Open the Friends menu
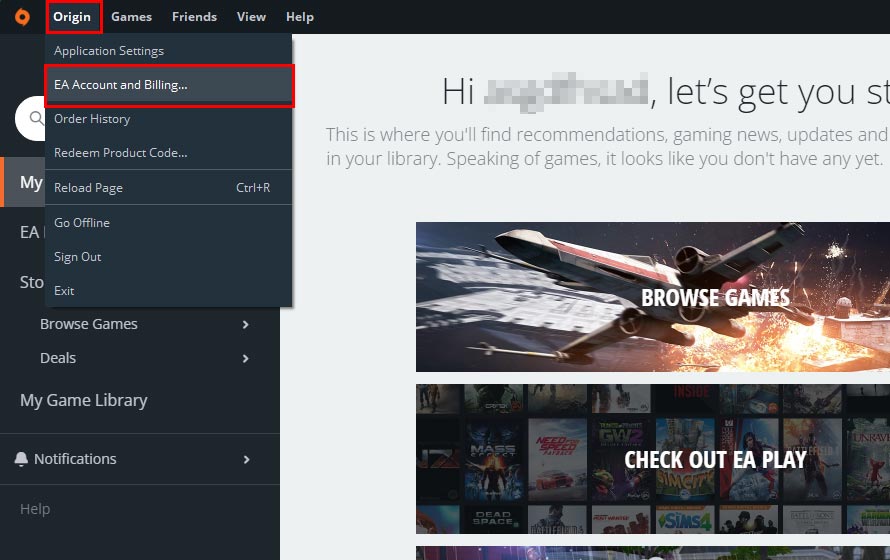The width and height of the screenshot is (890, 560). pos(194,17)
